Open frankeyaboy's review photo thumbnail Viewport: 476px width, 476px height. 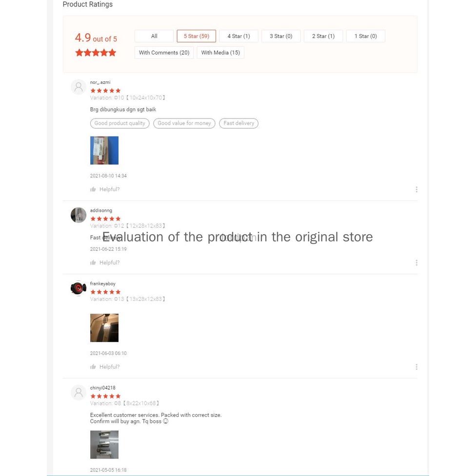click(x=104, y=328)
